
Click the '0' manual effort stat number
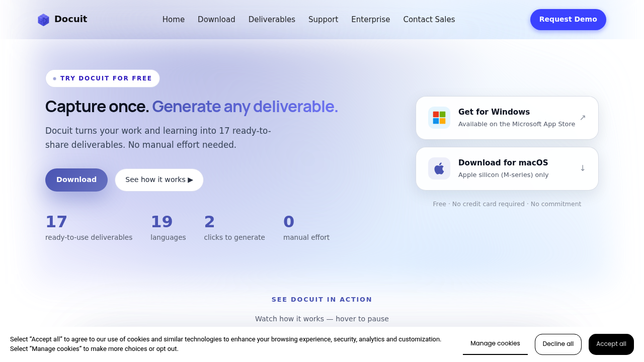click(x=289, y=222)
